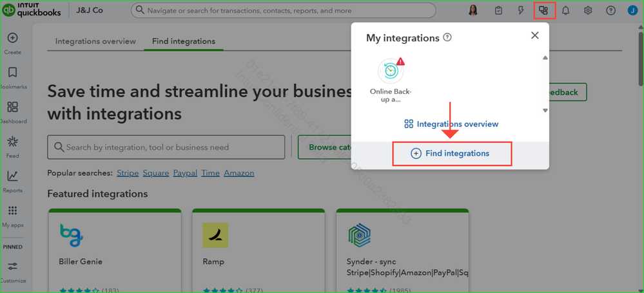The width and height of the screenshot is (644, 293).
Task: Click the popup scrollbar down arrow
Action: [545, 110]
